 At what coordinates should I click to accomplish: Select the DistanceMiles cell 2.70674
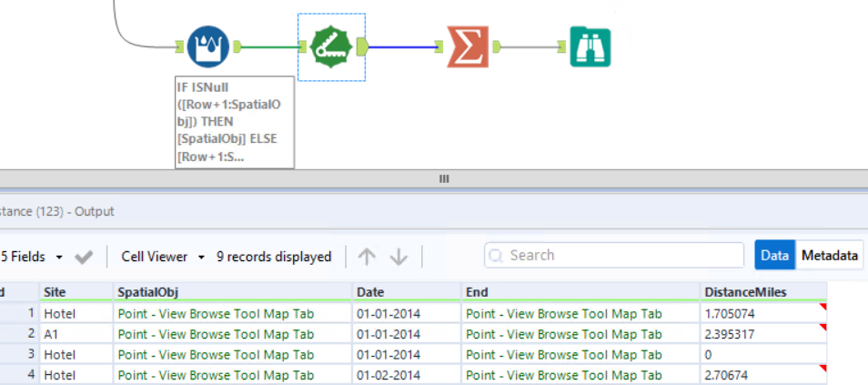(x=763, y=375)
